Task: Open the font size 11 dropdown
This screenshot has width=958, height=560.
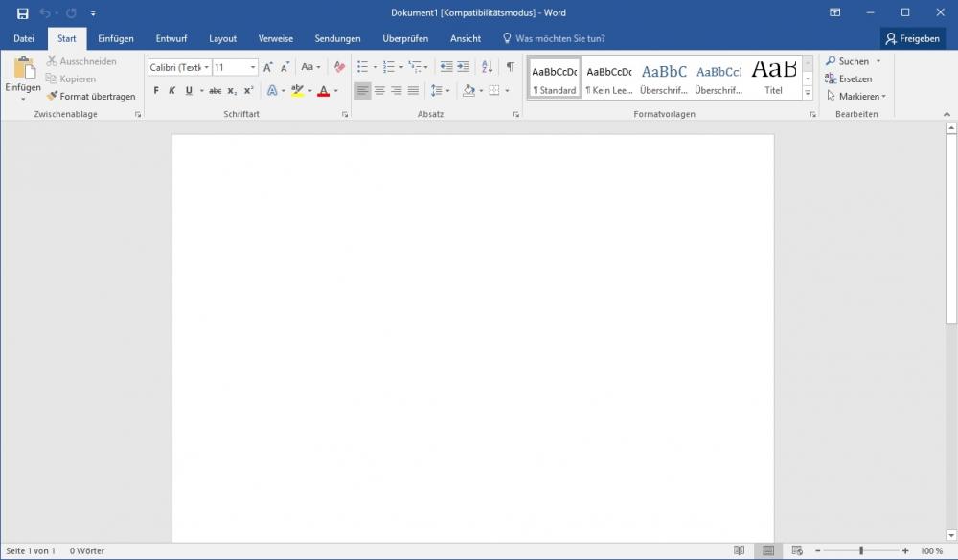Action: pos(252,67)
